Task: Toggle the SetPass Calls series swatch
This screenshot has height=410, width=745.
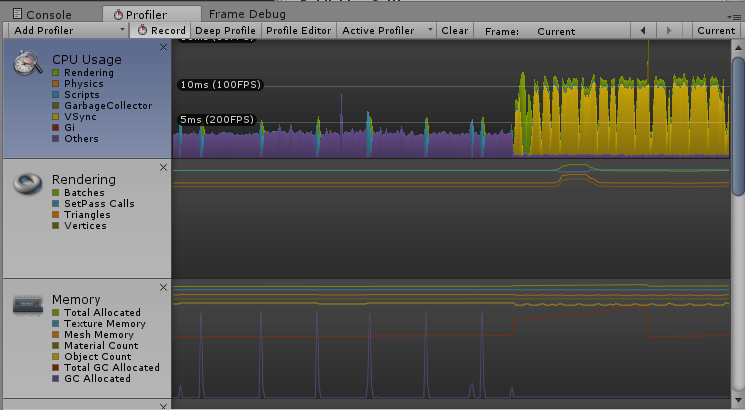Action: pos(56,203)
